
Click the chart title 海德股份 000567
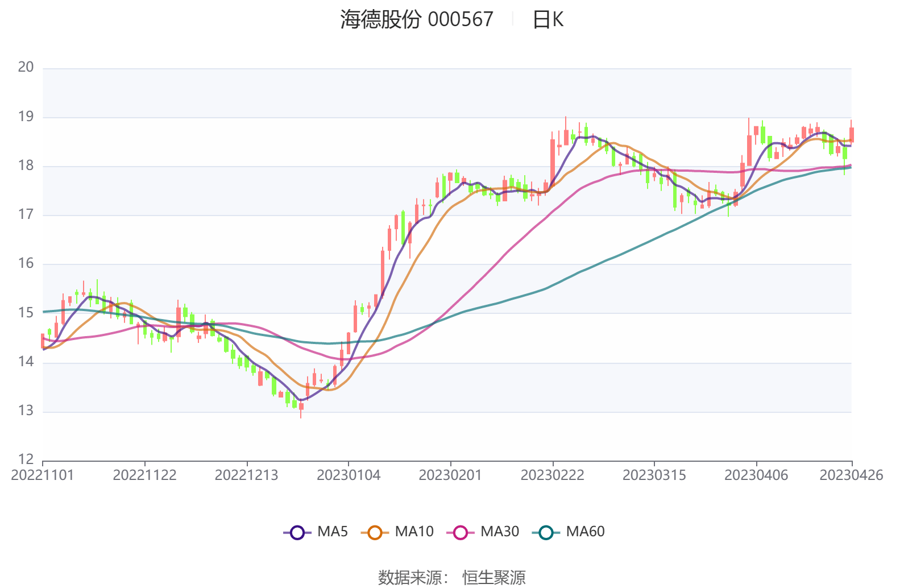(417, 19)
